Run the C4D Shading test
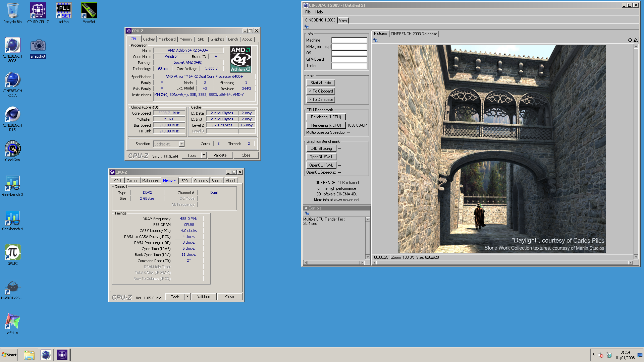644x362 pixels. coord(321,148)
